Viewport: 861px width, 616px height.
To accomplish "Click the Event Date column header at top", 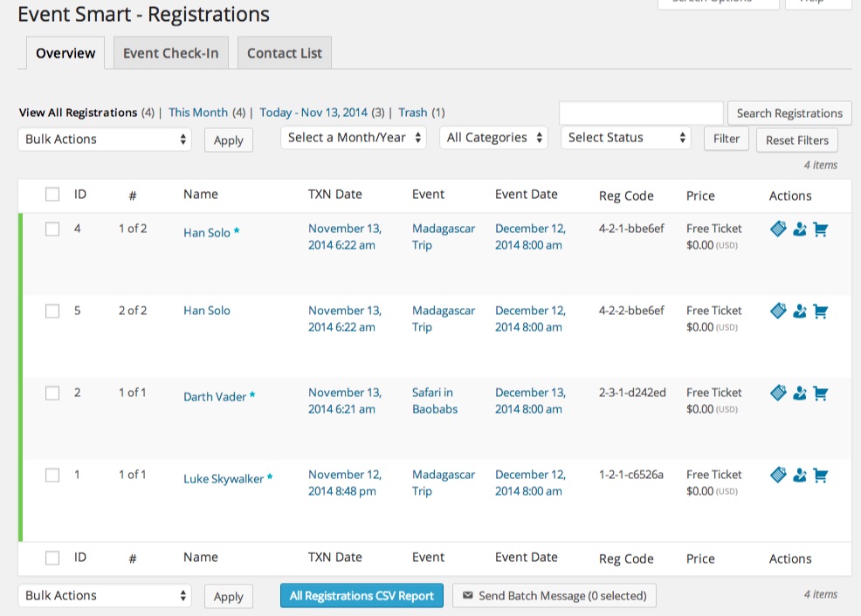I will point(526,195).
